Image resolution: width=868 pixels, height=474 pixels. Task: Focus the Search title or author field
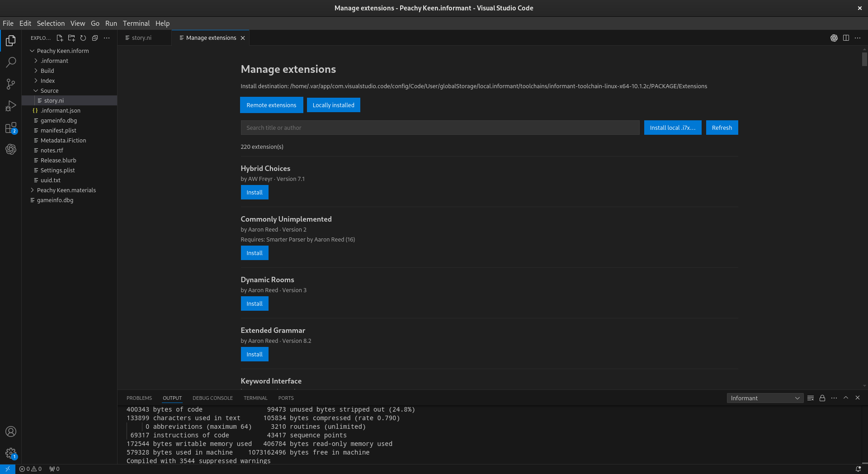(x=440, y=128)
